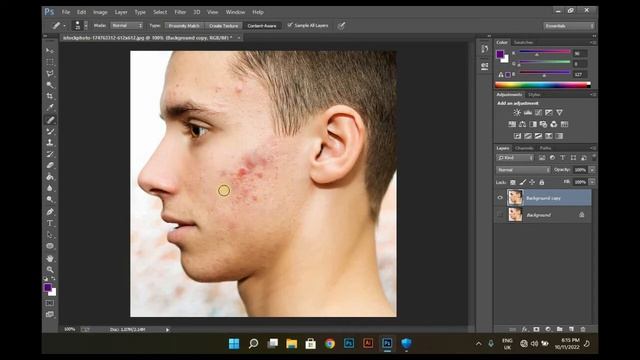Switch to the Channels tab
Viewport: 640px width, 360px height.
point(524,148)
